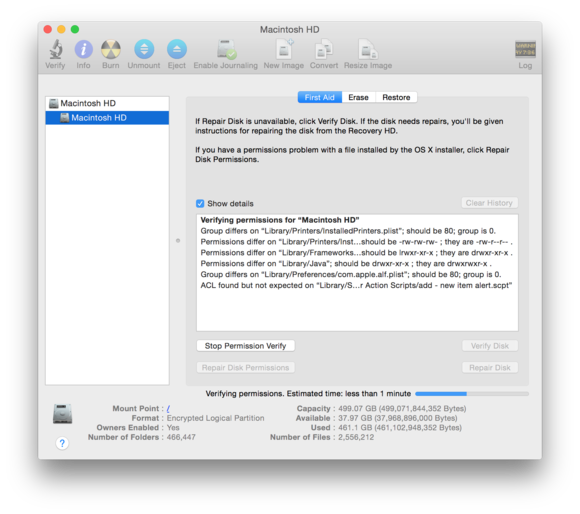This screenshot has height=514, width=580.
Task: Click the ACL found but not expected line
Action: (x=356, y=285)
